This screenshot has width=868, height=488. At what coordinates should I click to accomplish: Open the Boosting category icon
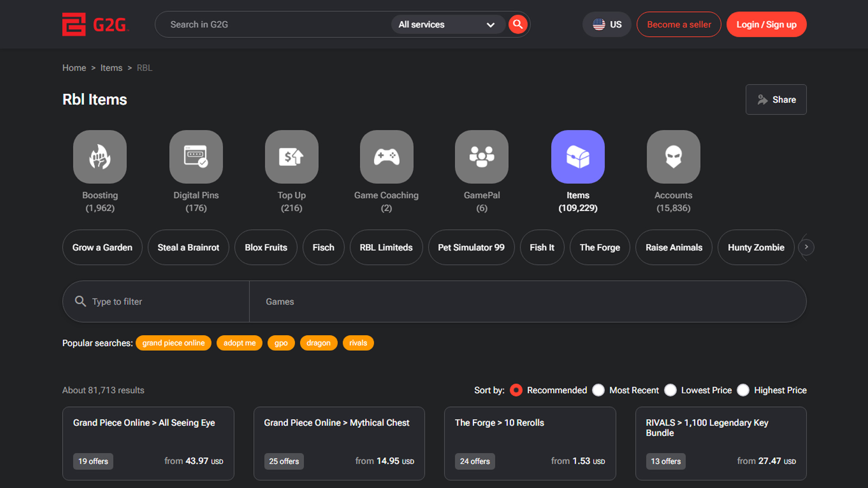[100, 157]
